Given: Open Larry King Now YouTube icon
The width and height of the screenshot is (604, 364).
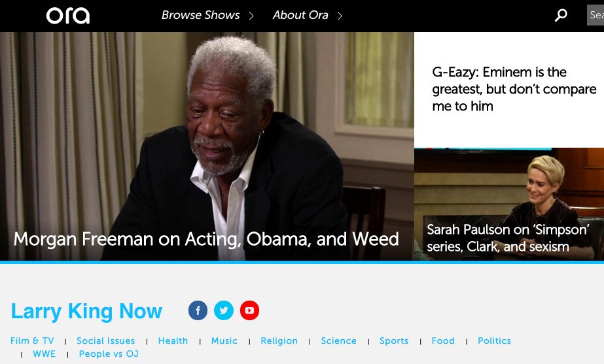Looking at the screenshot, I should 249,310.
